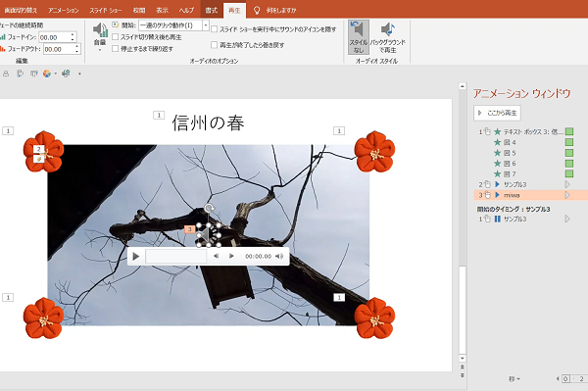Click the top-right red flower image
The height and width of the screenshot is (391, 588).
point(374,152)
